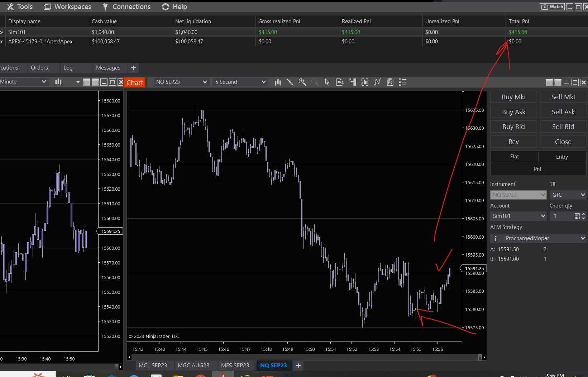Open the Data Box icon
The width and height of the screenshot is (588, 377).
point(340,82)
